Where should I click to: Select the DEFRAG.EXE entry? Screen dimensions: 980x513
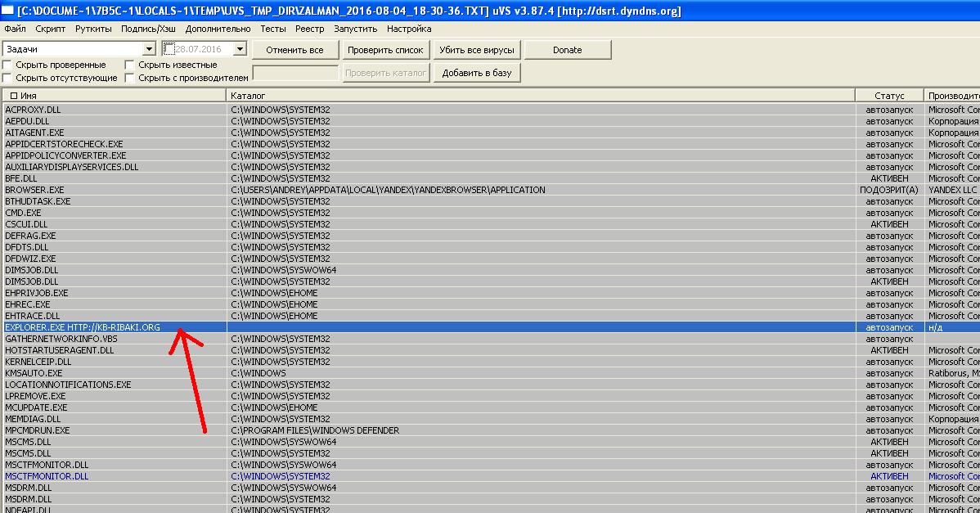(x=30, y=236)
